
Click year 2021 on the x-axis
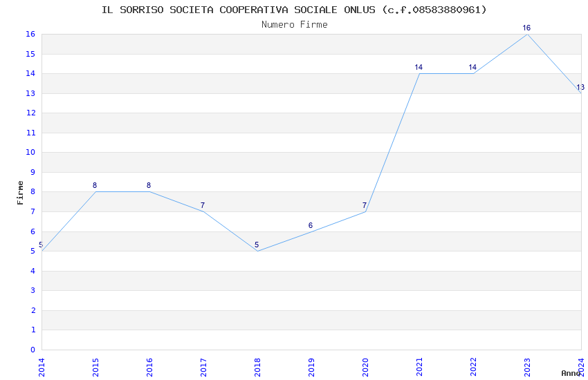click(419, 368)
